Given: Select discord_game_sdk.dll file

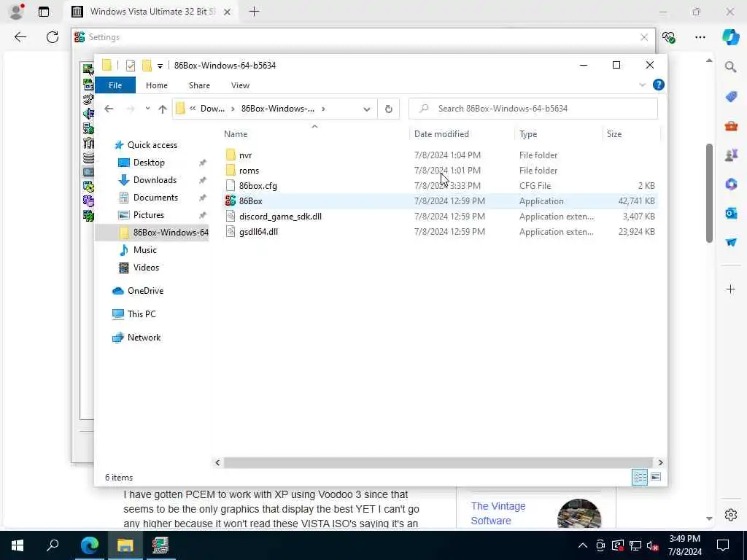Looking at the screenshot, I should click(280, 216).
